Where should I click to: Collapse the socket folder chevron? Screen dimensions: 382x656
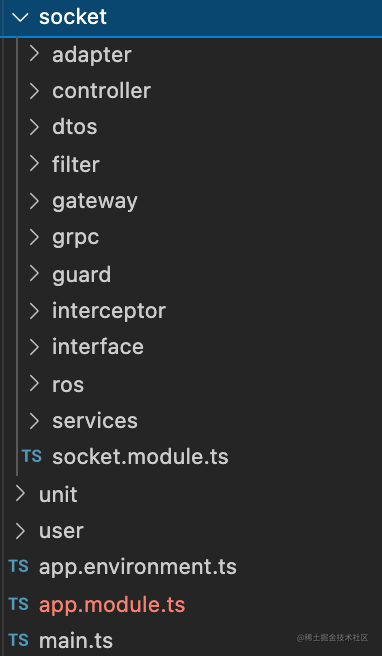(x=20, y=18)
